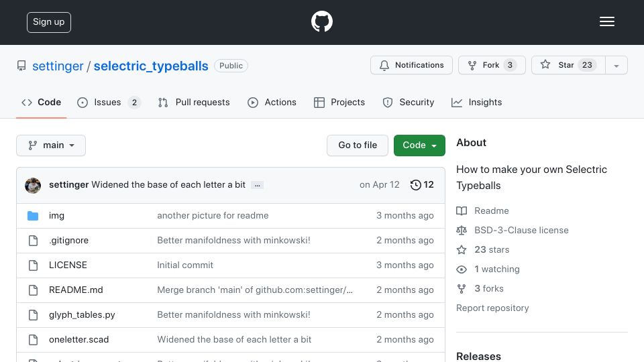Image resolution: width=644 pixels, height=362 pixels.
Task: Open the BSD-3-Clause license link
Action: point(513,230)
